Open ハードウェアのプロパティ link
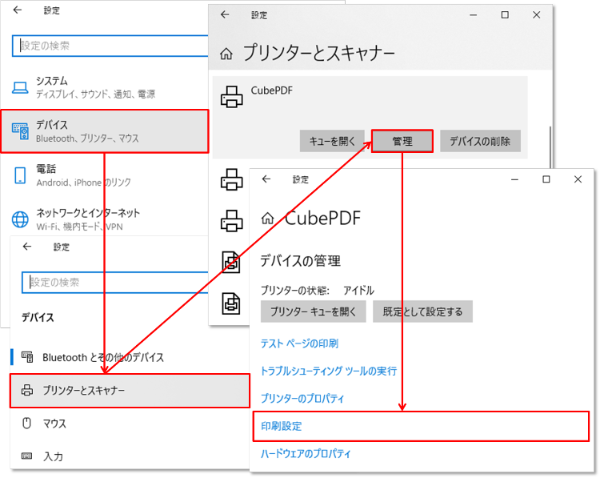Image resolution: width=600 pixels, height=478 pixels. point(305,454)
